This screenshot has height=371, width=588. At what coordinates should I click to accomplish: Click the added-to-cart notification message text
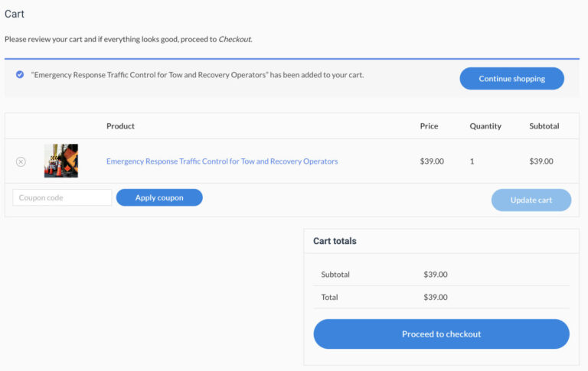(x=198, y=75)
